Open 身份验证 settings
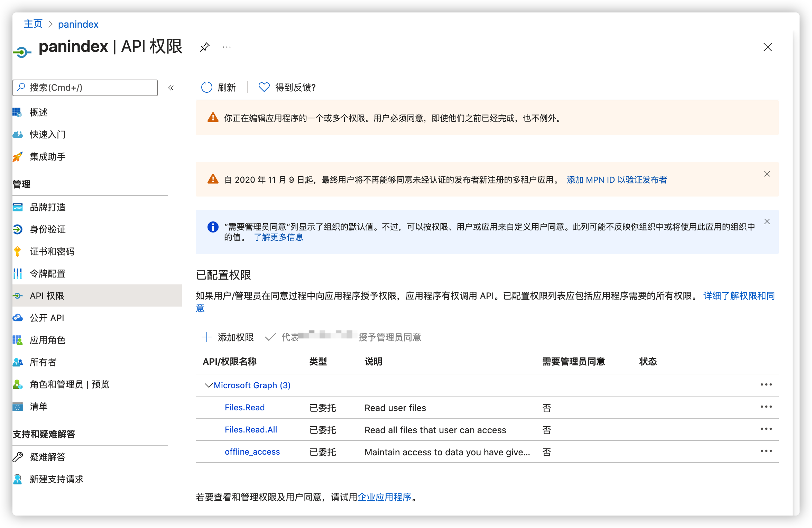The height and width of the screenshot is (528, 812). coord(48,229)
